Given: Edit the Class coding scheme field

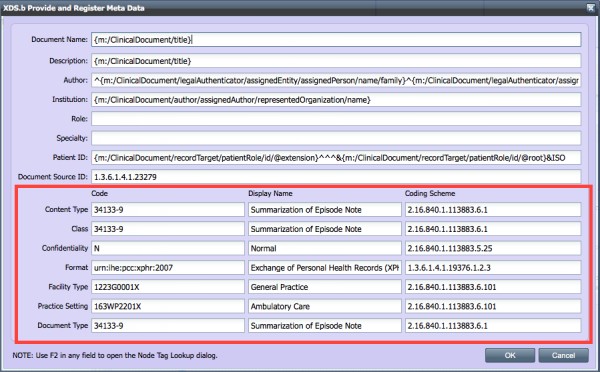Looking at the screenshot, I should [493, 229].
